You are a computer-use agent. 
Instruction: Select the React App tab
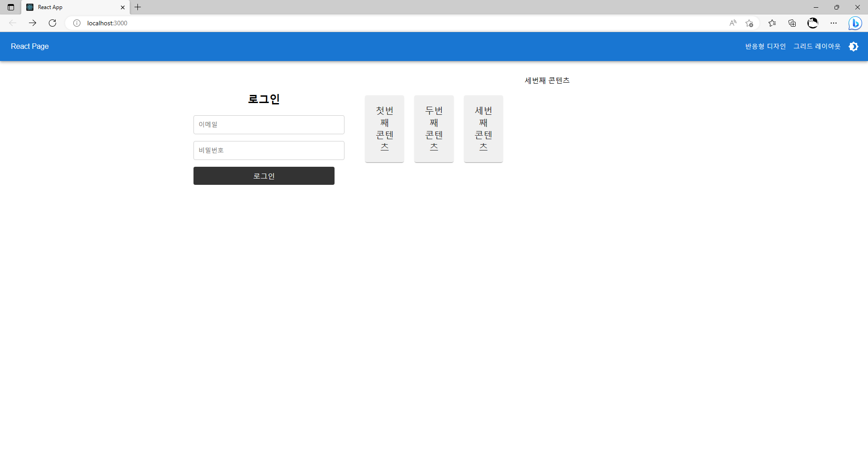point(75,7)
